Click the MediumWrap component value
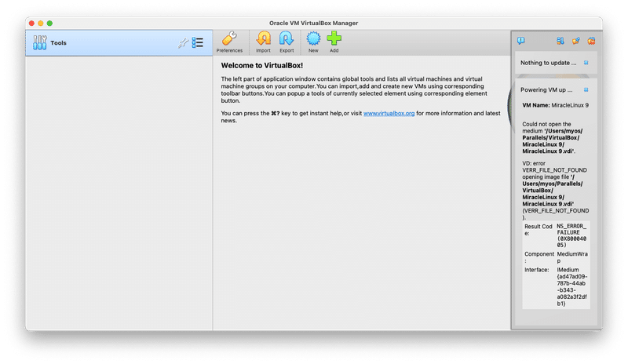This screenshot has height=364, width=628. tap(572, 257)
